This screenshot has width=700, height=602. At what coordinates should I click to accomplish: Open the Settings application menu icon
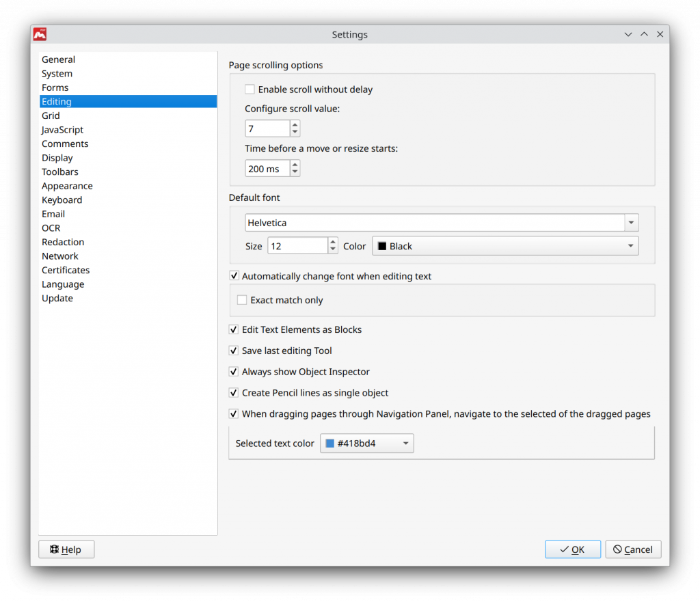click(x=39, y=34)
